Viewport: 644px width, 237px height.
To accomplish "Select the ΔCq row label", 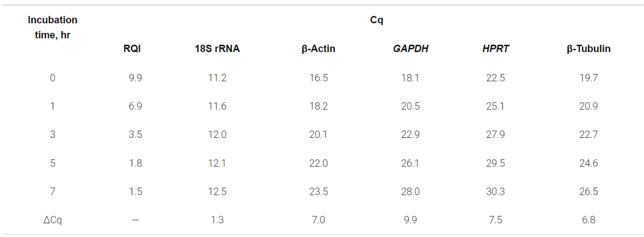I will [52, 220].
